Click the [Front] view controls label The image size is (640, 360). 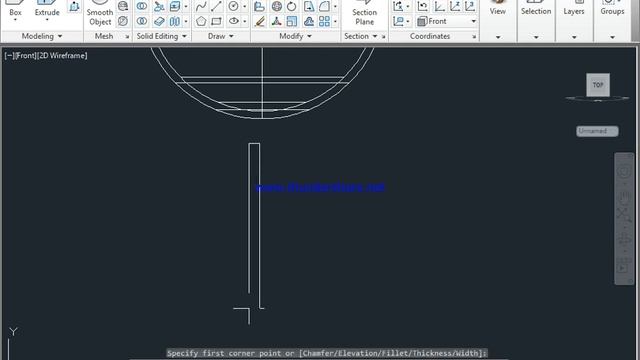coord(25,56)
